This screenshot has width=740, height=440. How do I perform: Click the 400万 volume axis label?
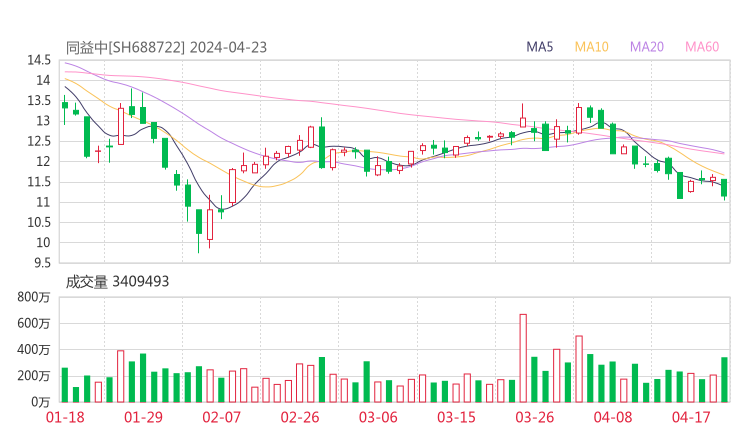[x=34, y=350]
